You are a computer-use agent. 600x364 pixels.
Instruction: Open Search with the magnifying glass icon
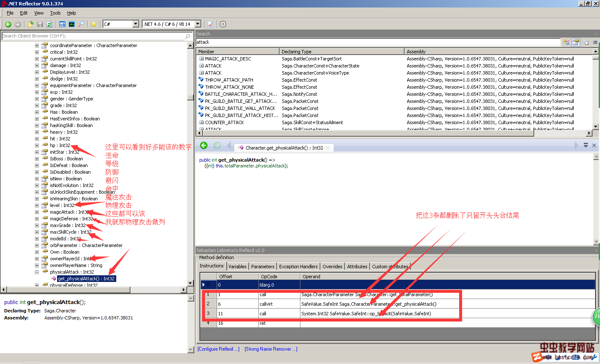tap(81, 24)
